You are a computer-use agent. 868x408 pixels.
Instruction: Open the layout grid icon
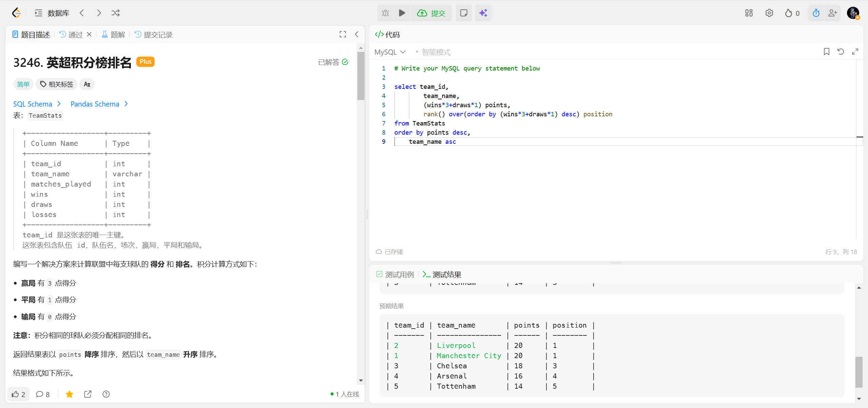pyautogui.click(x=749, y=13)
